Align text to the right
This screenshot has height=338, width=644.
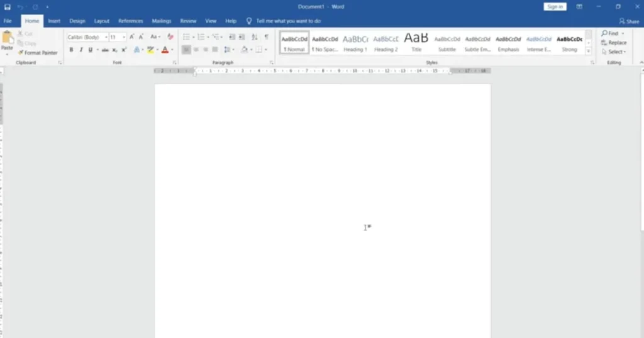click(206, 50)
